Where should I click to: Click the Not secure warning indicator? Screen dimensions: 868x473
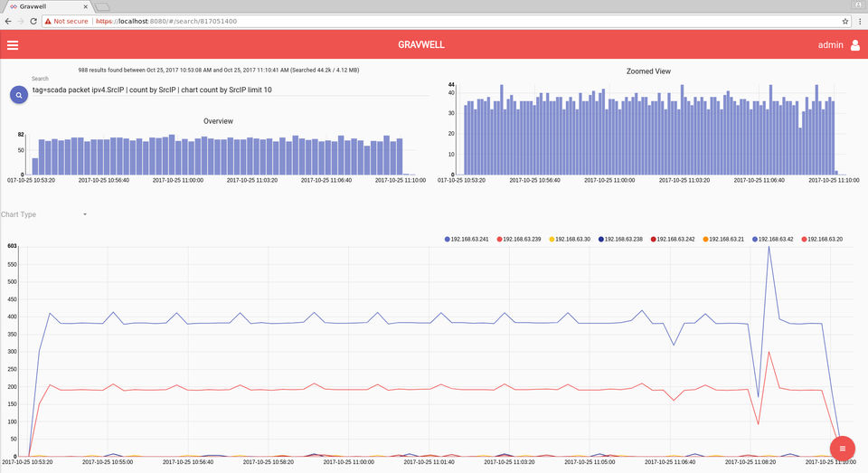click(x=66, y=21)
